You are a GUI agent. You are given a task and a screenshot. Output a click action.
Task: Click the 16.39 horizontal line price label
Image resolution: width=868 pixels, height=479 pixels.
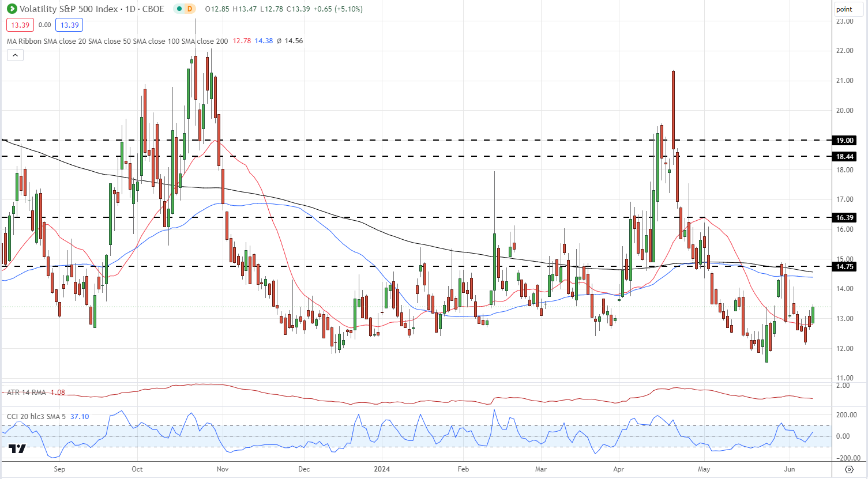tap(845, 217)
